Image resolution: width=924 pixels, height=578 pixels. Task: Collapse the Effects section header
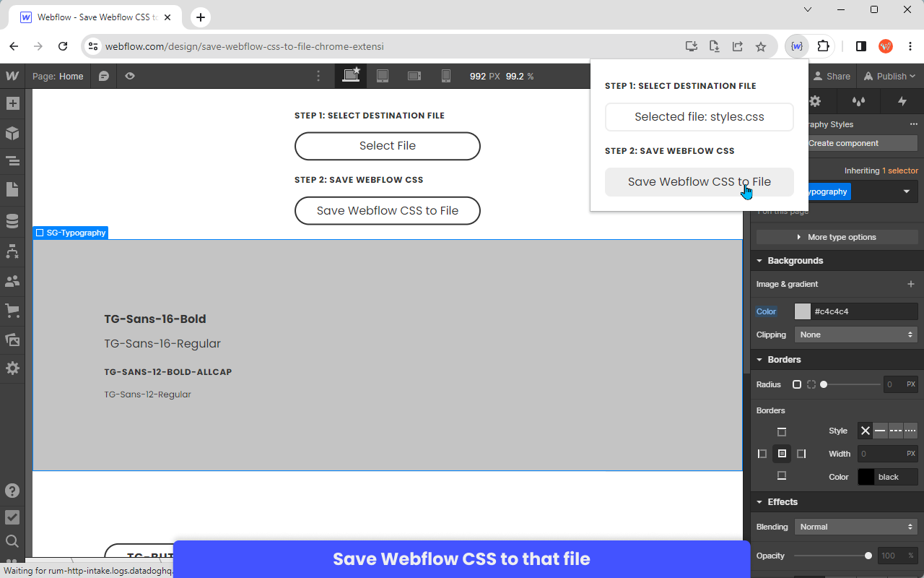759,501
